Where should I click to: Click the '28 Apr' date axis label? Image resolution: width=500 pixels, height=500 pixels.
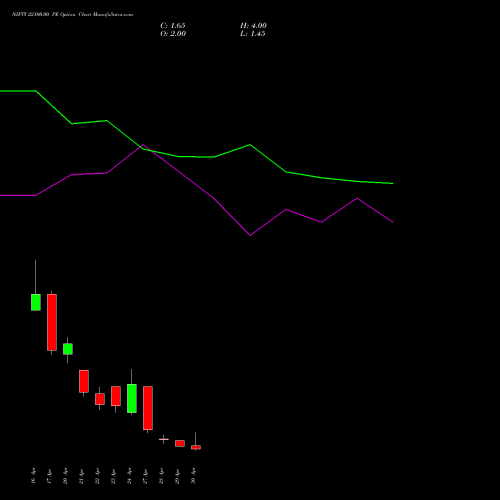tap(161, 476)
